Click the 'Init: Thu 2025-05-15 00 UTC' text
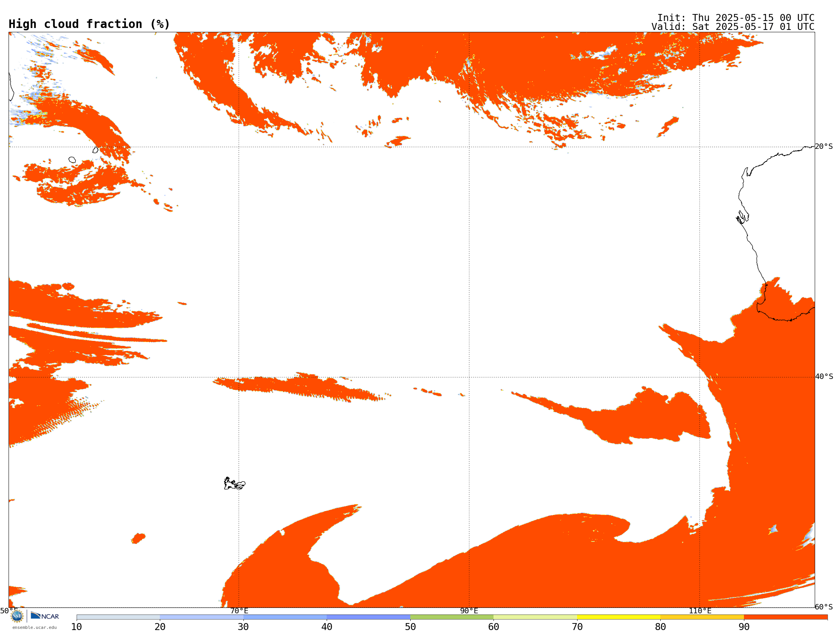 click(x=736, y=18)
